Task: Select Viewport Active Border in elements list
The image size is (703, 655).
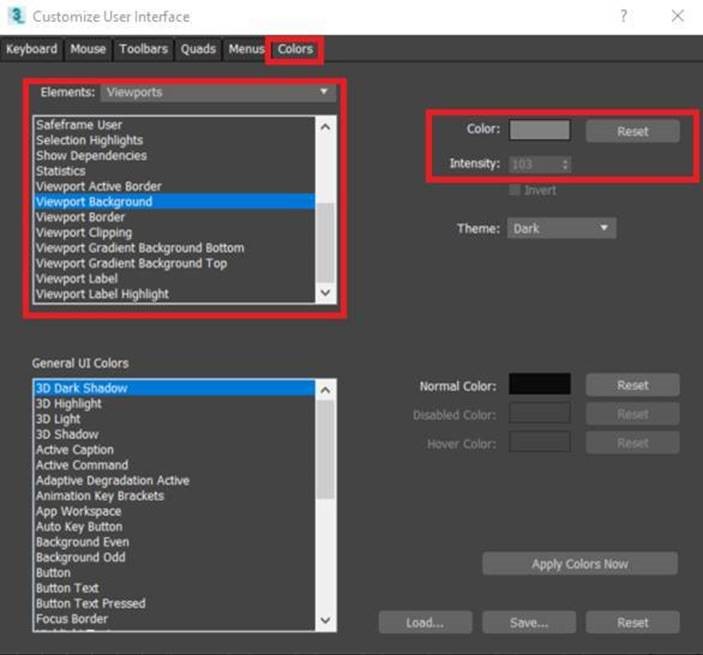Action: coord(98,186)
